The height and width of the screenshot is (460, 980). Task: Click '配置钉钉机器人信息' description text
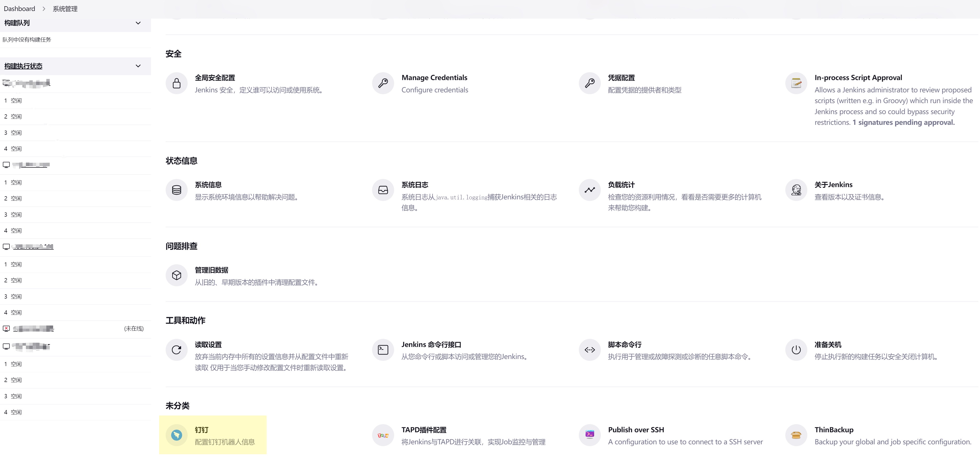point(225,442)
